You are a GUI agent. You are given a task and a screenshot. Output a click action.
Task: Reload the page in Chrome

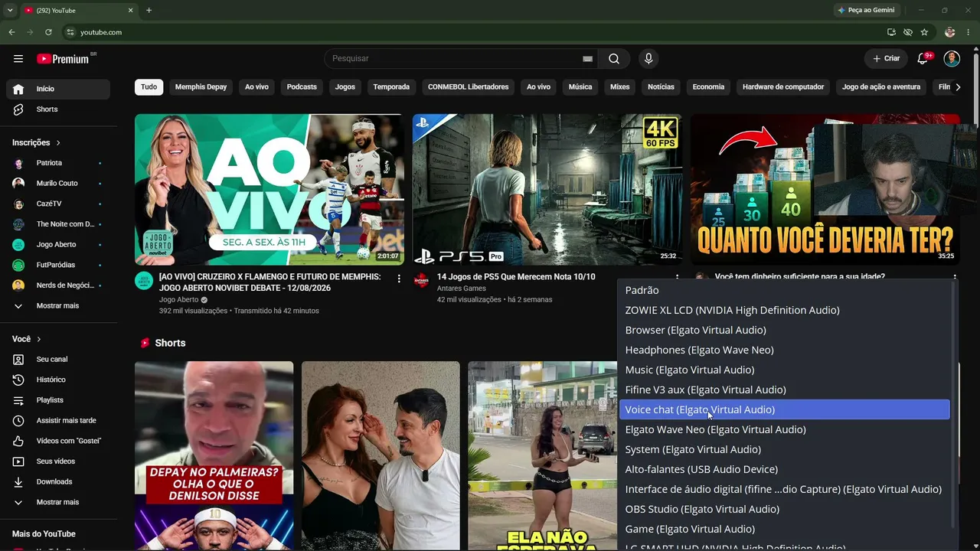click(48, 32)
